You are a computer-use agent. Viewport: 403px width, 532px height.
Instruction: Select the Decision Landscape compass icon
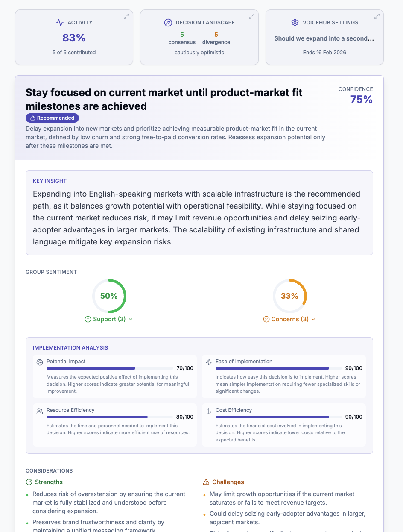(x=167, y=22)
